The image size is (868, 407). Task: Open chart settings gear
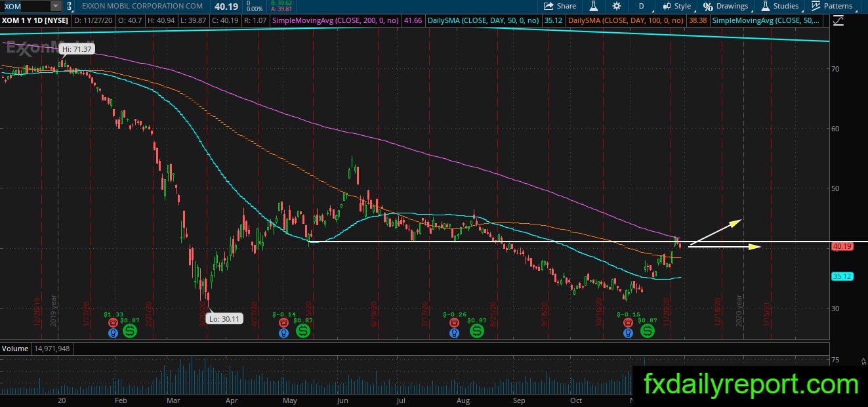coord(617,6)
